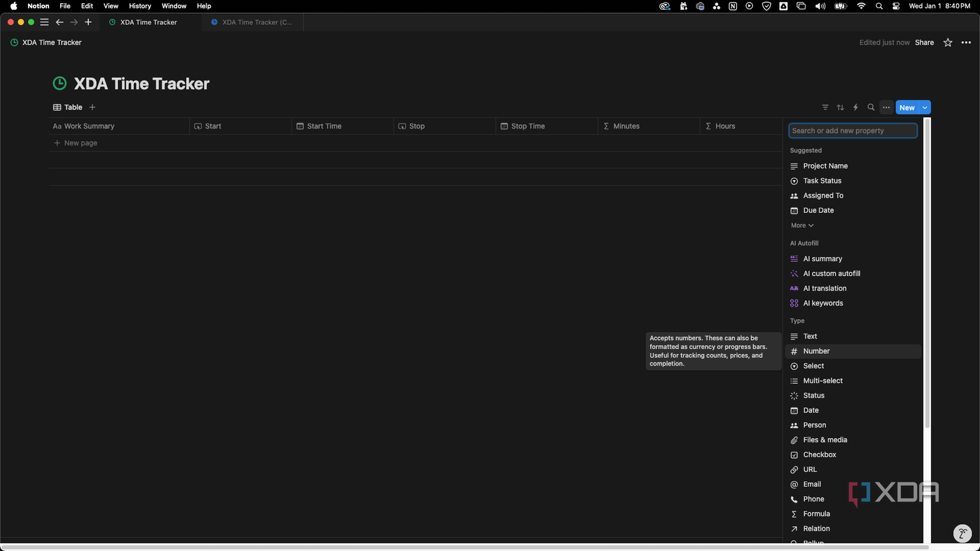Click the sort arrows icon

[840, 108]
